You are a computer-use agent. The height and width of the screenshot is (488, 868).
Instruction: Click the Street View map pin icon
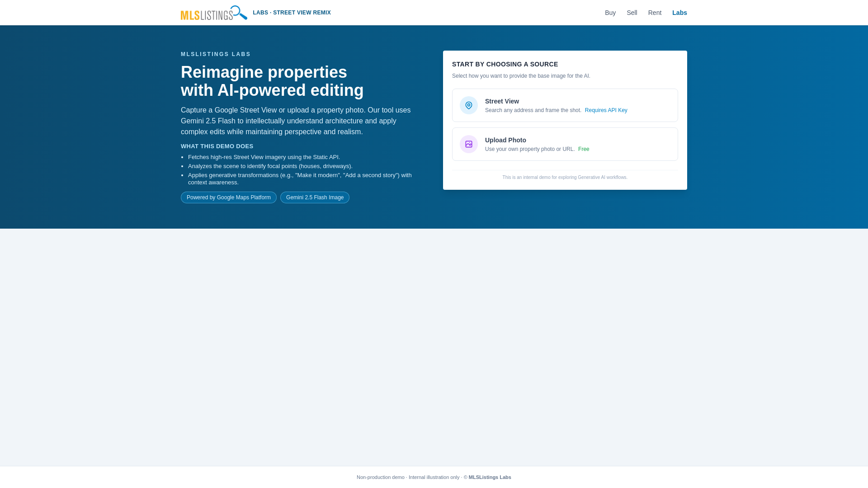(469, 105)
